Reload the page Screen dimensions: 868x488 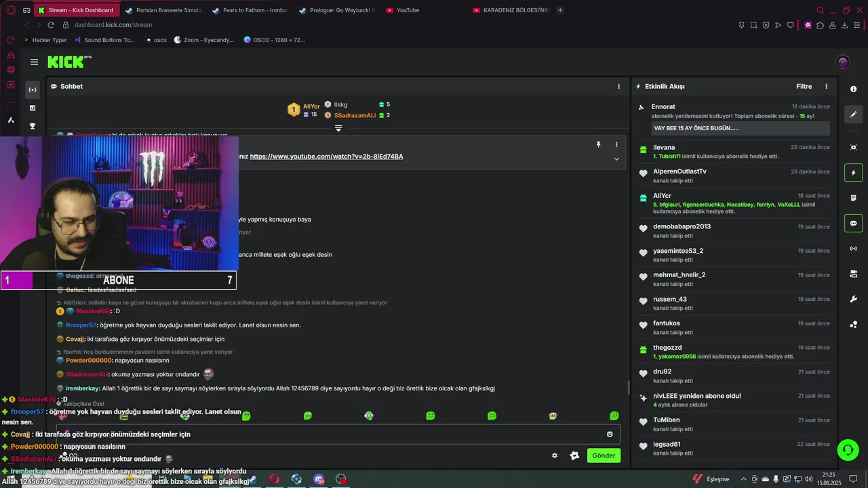[50, 25]
